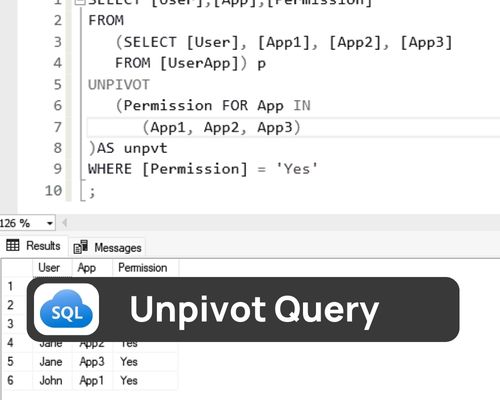Place cursor on the WHERE Permission line

203,169
